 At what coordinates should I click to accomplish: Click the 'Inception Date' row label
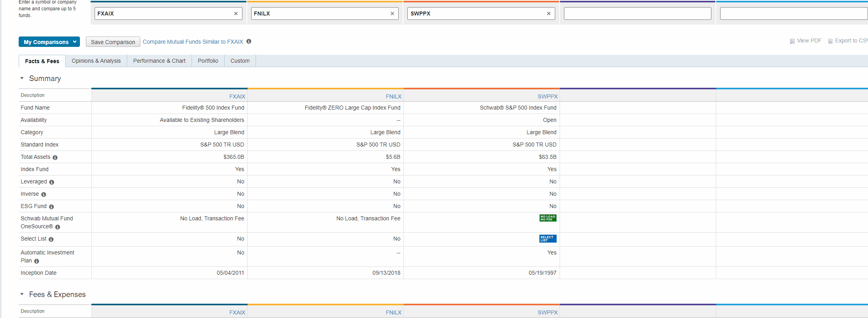[x=39, y=273]
